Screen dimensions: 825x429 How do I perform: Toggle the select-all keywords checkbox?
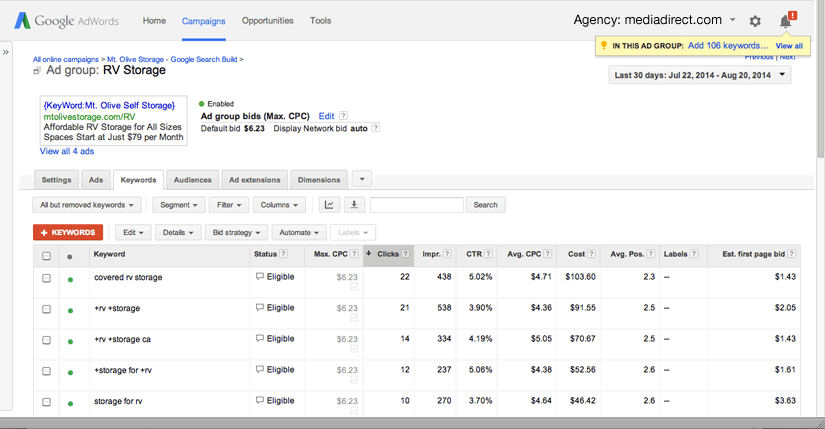(x=46, y=256)
